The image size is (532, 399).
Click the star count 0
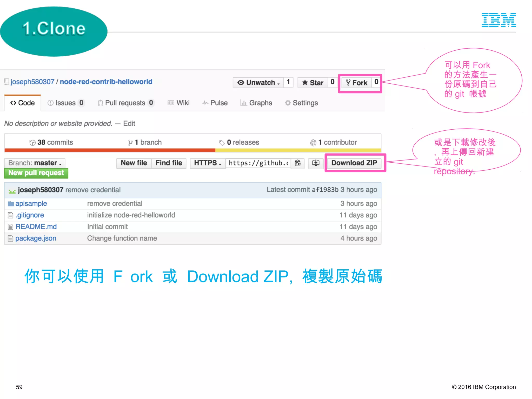[332, 82]
